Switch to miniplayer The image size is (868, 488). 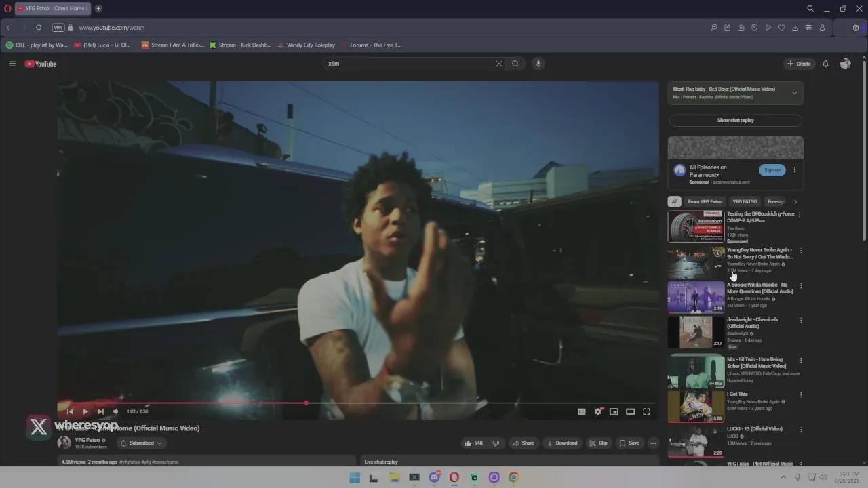point(614,411)
